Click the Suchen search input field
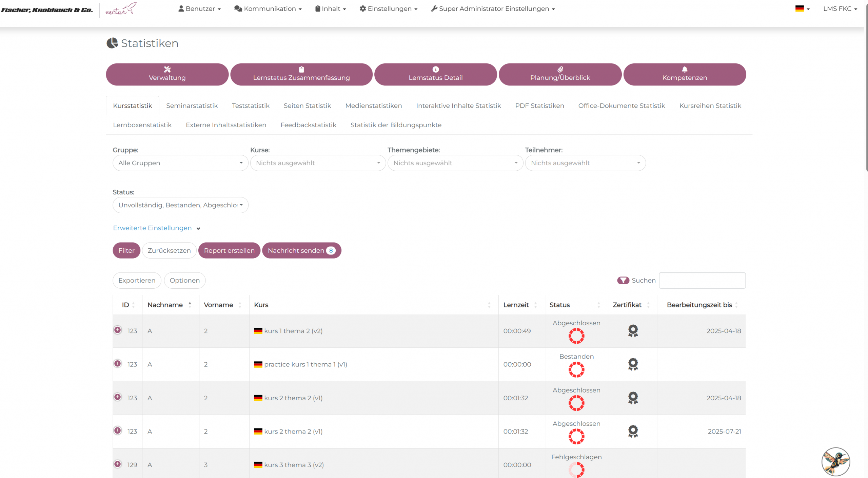This screenshot has width=868, height=478. pos(702,280)
